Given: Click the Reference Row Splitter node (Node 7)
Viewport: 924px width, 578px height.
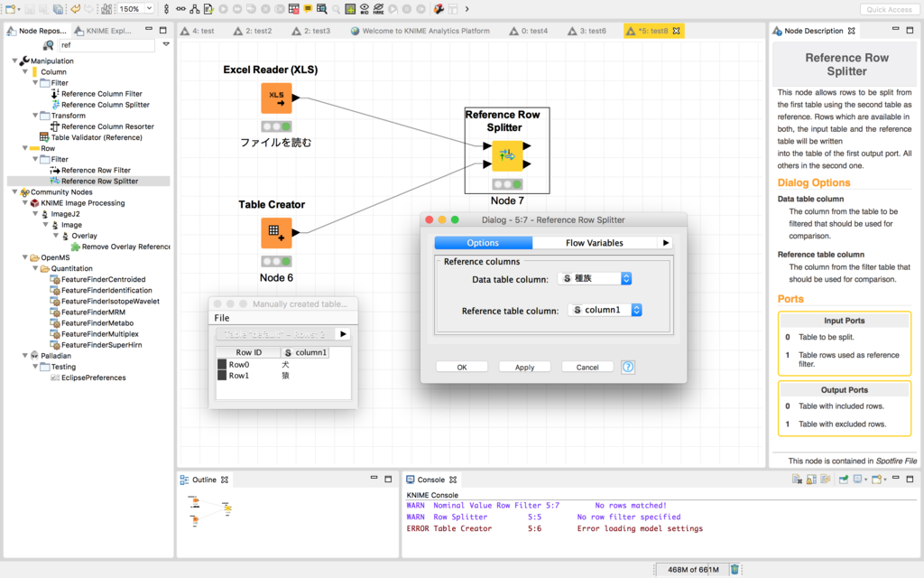Looking at the screenshot, I should coord(506,156).
